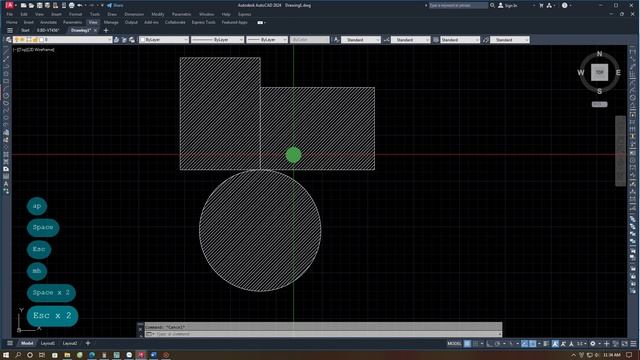Expand the text style Standard dropdown
The width and height of the screenshot is (640, 360).
tap(378, 40)
